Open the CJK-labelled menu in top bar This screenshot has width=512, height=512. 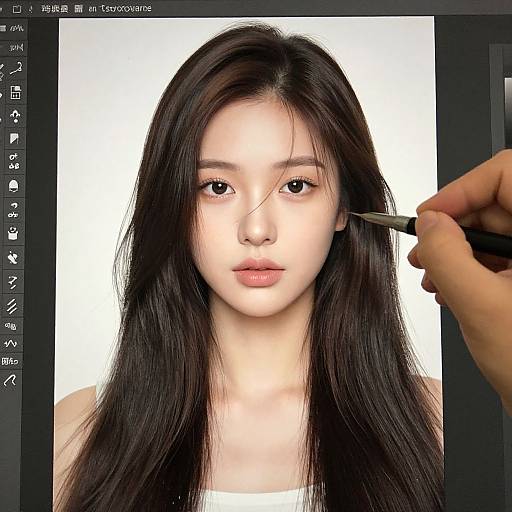(55, 9)
